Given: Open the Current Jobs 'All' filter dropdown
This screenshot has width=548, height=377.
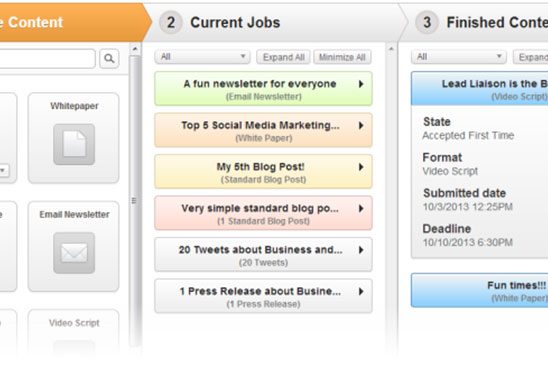Looking at the screenshot, I should click(202, 57).
